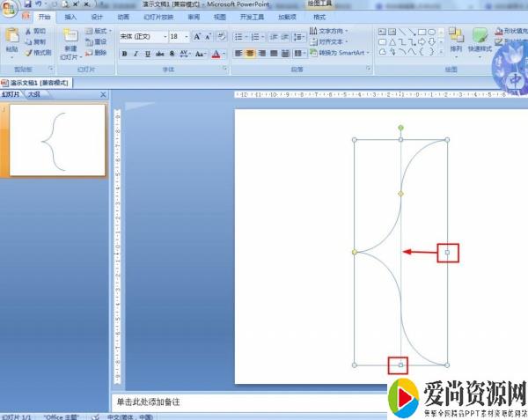Open the Format (格式) drawing tools tab
Image resolution: width=528 pixels, height=420 pixels.
tap(319, 17)
